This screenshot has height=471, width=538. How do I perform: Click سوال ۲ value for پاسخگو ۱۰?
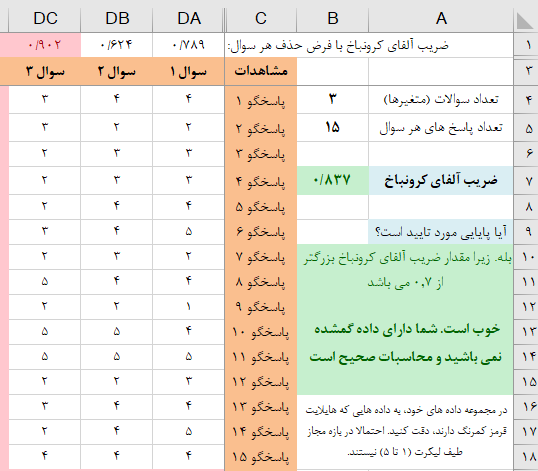pyautogui.click(x=117, y=332)
